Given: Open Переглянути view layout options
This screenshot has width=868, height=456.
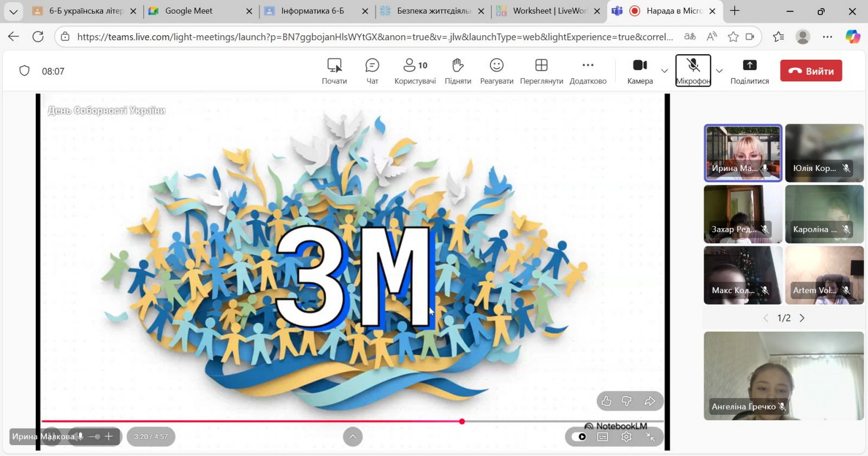Looking at the screenshot, I should (x=541, y=71).
